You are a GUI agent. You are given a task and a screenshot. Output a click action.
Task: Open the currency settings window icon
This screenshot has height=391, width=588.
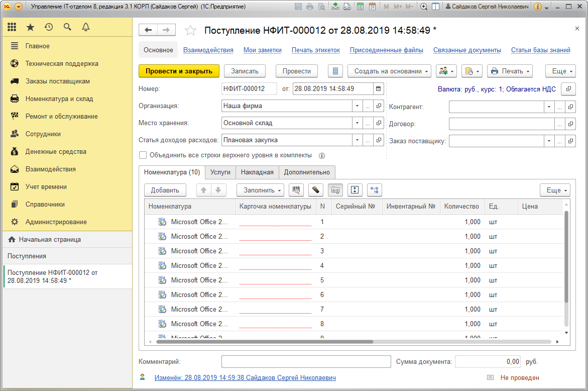point(568,89)
